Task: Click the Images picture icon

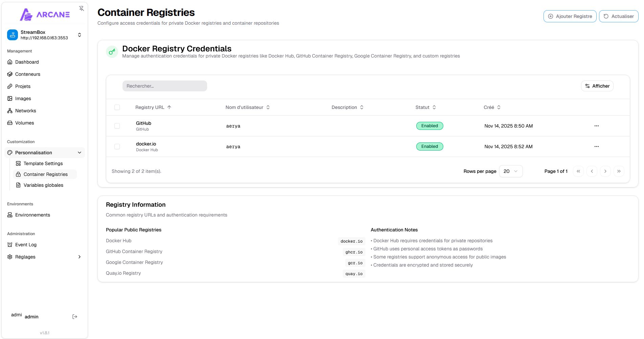Action: coord(10,98)
